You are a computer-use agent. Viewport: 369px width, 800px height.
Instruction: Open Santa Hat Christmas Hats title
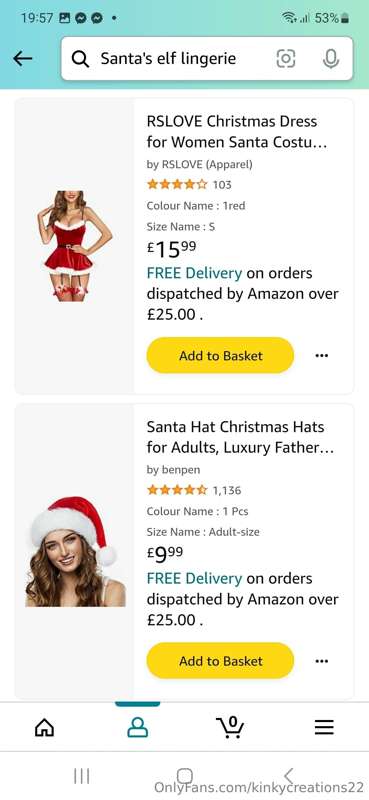(240, 437)
